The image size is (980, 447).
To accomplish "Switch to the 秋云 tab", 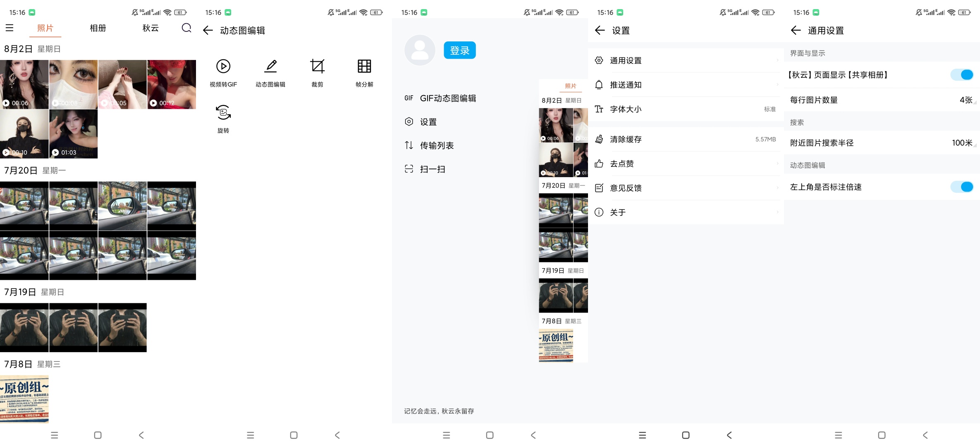I will 151,28.
